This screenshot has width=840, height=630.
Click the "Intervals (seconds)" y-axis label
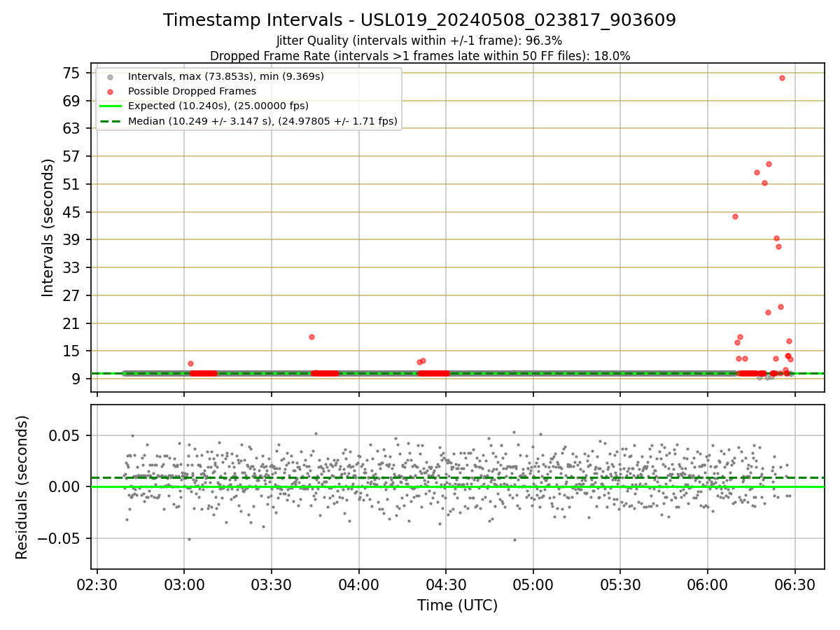pyautogui.click(x=48, y=227)
